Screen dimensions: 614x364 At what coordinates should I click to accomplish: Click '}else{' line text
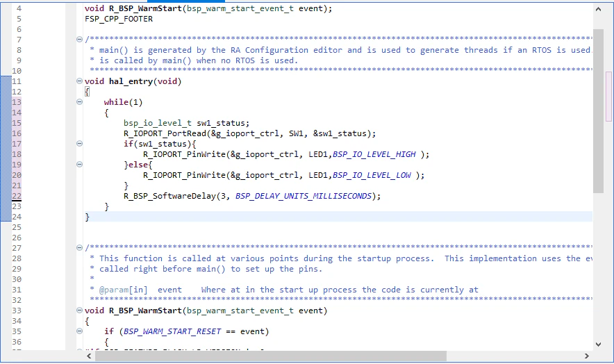pos(138,165)
